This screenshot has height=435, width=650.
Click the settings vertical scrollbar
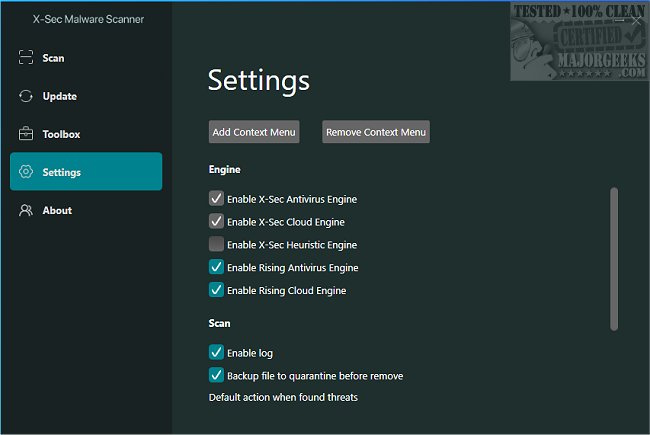click(614, 259)
